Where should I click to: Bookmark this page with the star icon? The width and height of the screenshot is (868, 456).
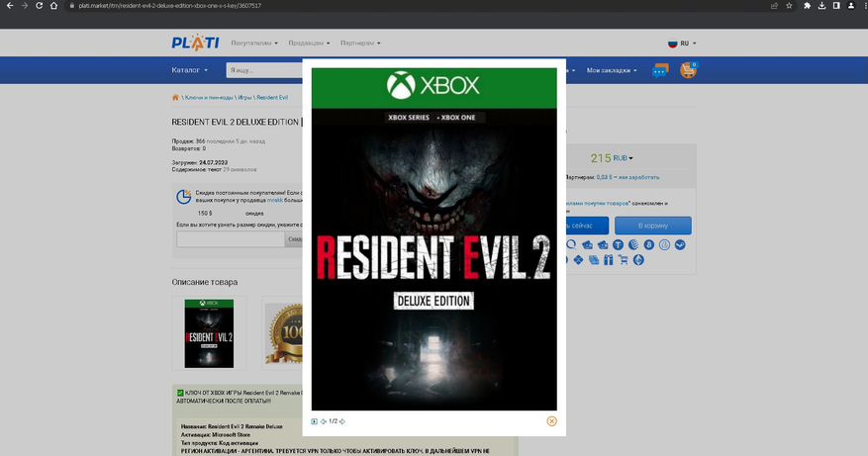[789, 6]
